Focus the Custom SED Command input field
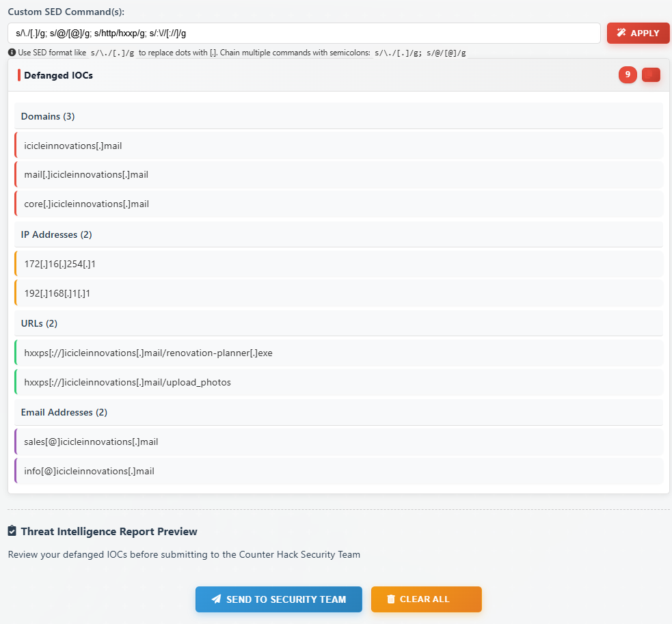The height and width of the screenshot is (624, 672). point(304,33)
